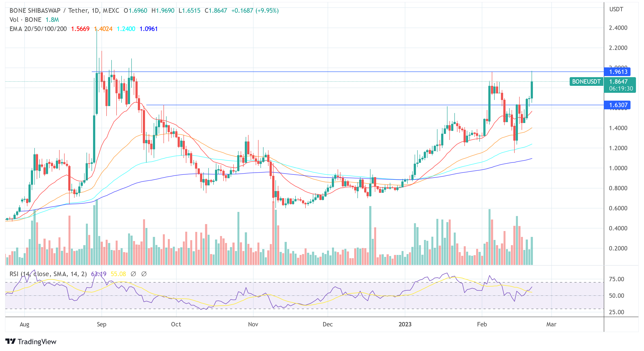
Task: Click the Sep label on time axis
Action: [x=102, y=324]
